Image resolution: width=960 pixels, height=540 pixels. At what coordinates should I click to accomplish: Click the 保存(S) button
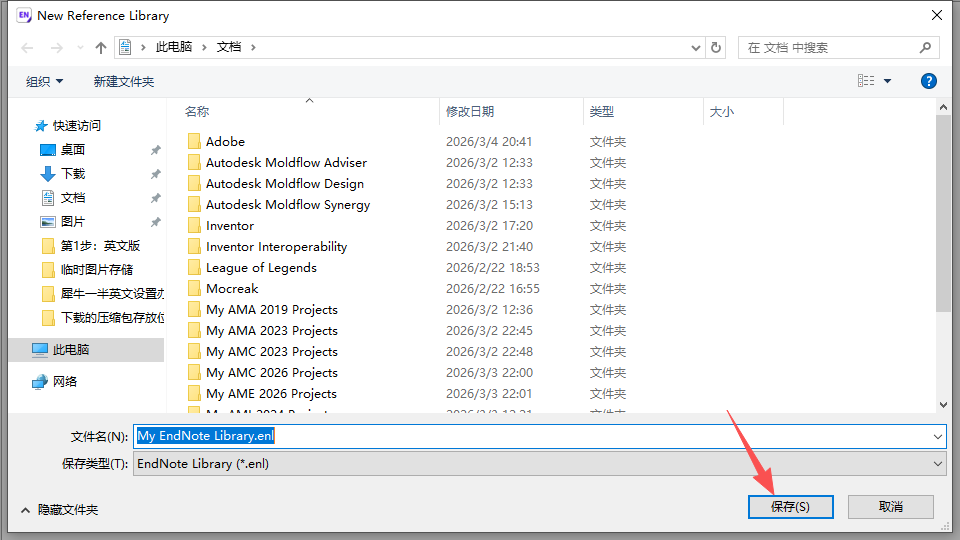(790, 507)
